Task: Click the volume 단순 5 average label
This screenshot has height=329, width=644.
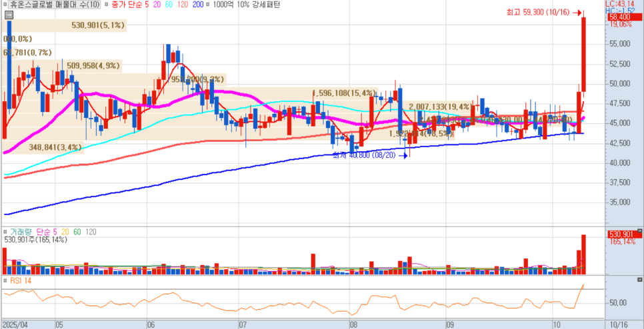Action: [x=47, y=232]
